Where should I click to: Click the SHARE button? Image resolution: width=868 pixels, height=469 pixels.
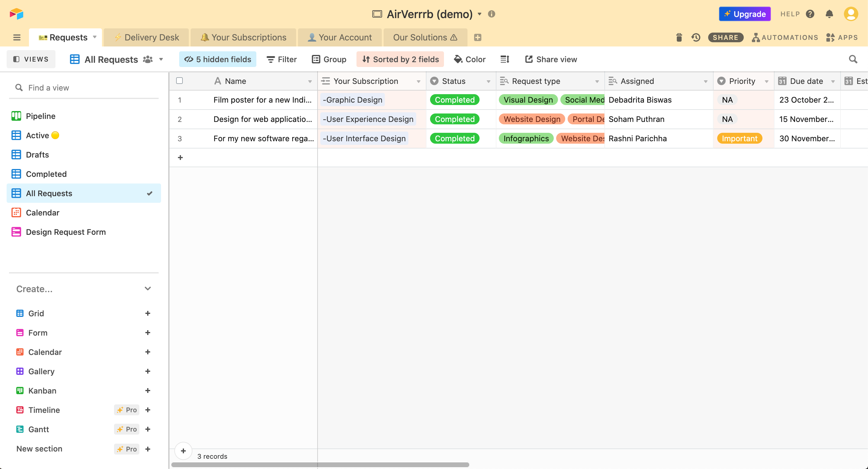(725, 37)
